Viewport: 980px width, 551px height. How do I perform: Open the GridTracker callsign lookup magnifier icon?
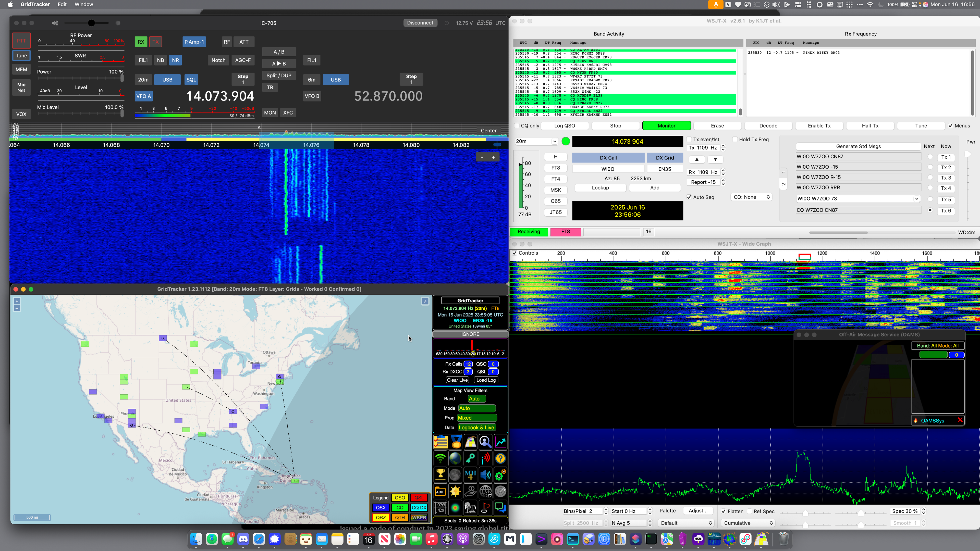click(x=485, y=442)
